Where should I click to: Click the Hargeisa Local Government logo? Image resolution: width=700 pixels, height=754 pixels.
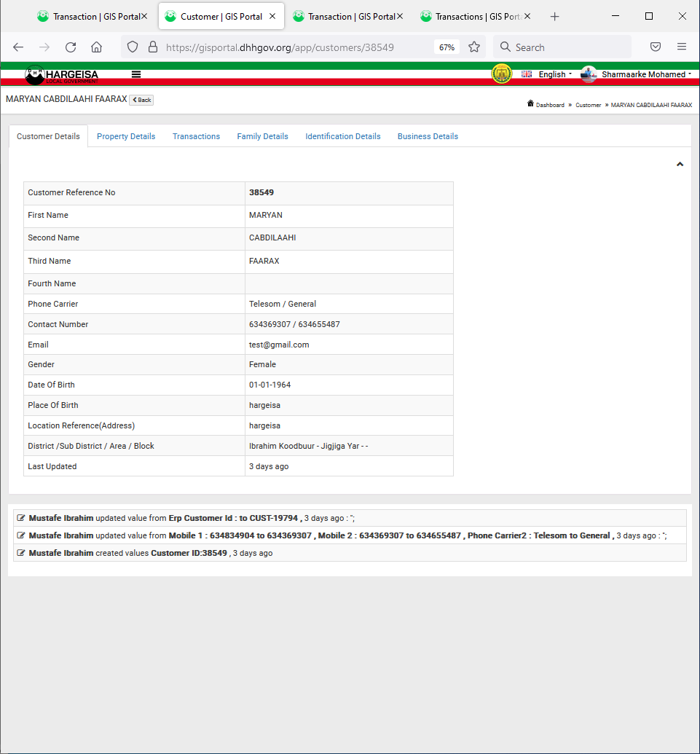(61, 75)
